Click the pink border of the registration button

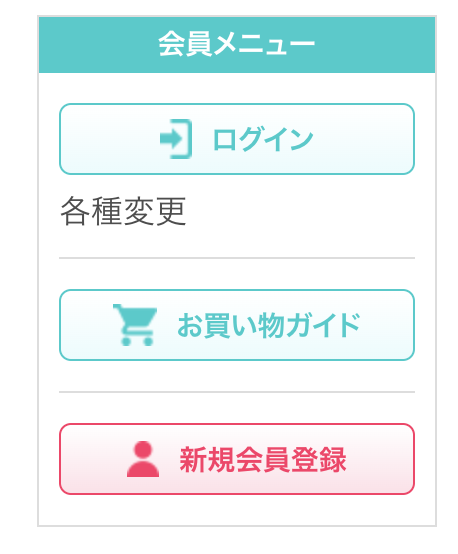click(x=237, y=424)
